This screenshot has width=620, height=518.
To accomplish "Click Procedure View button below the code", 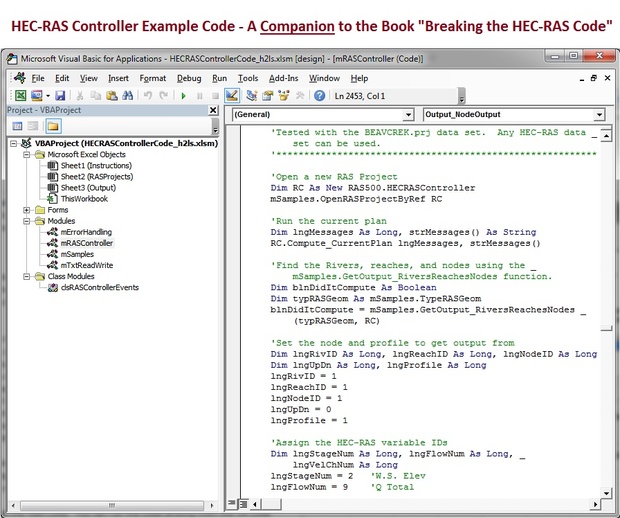I will point(231,503).
